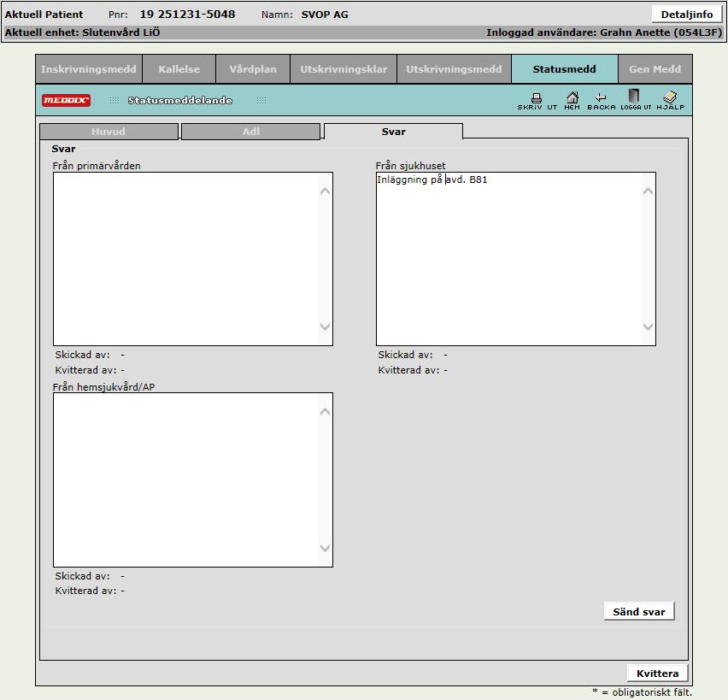Click the Skriv ut printer icon
728x700 pixels.
tap(537, 100)
